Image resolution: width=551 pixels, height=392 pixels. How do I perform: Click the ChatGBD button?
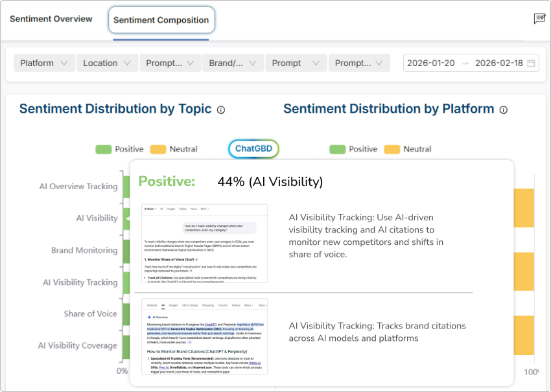[253, 149]
